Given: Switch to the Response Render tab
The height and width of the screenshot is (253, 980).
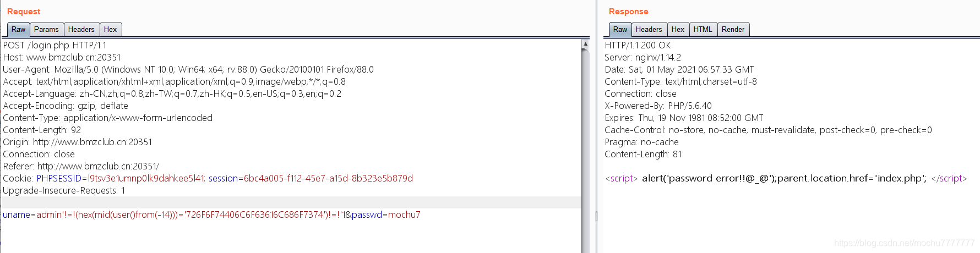Looking at the screenshot, I should [x=733, y=30].
